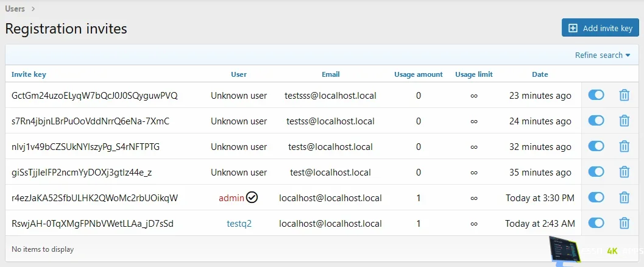Select invite key r4ezJaKA52SfbULHK2QWoMc2rbUOikqW

94,198
